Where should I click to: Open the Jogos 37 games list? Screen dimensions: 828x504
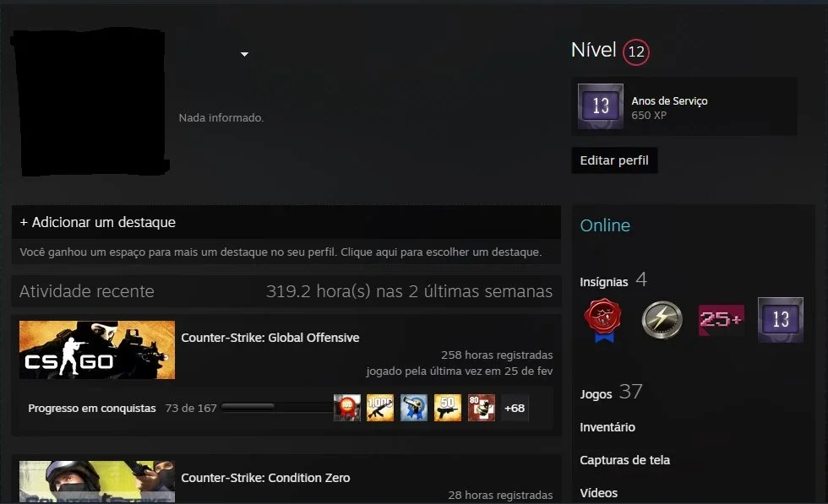click(x=611, y=392)
